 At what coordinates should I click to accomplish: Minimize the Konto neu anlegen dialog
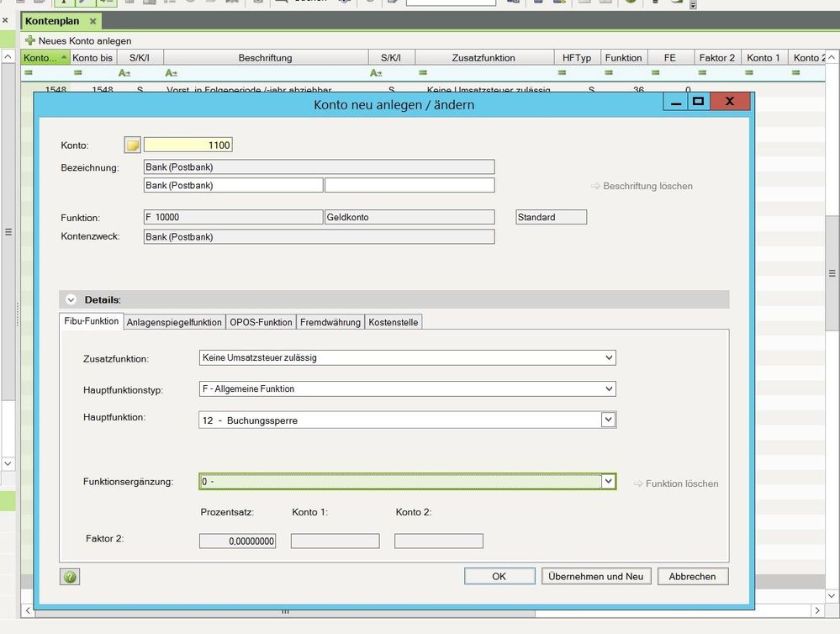coord(676,101)
